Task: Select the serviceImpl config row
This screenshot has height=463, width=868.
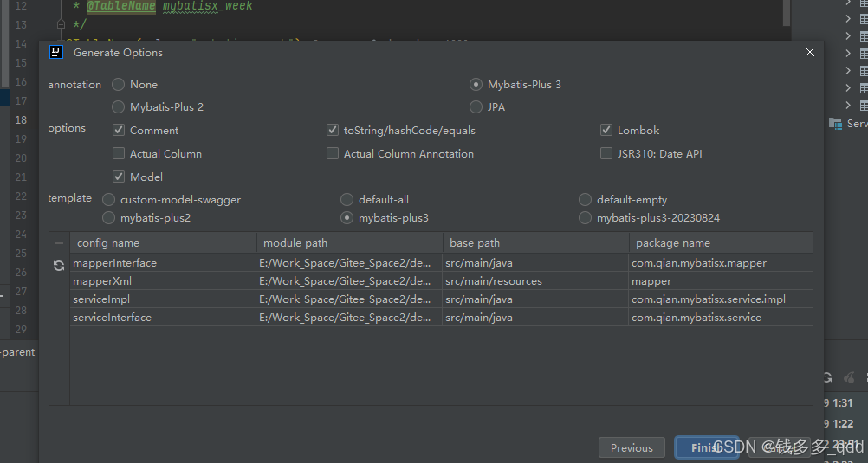Action: coord(442,299)
